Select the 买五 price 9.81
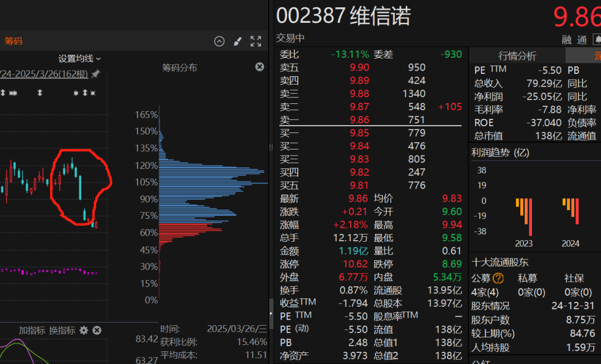Viewport: 601px width, 364px height. click(359, 185)
